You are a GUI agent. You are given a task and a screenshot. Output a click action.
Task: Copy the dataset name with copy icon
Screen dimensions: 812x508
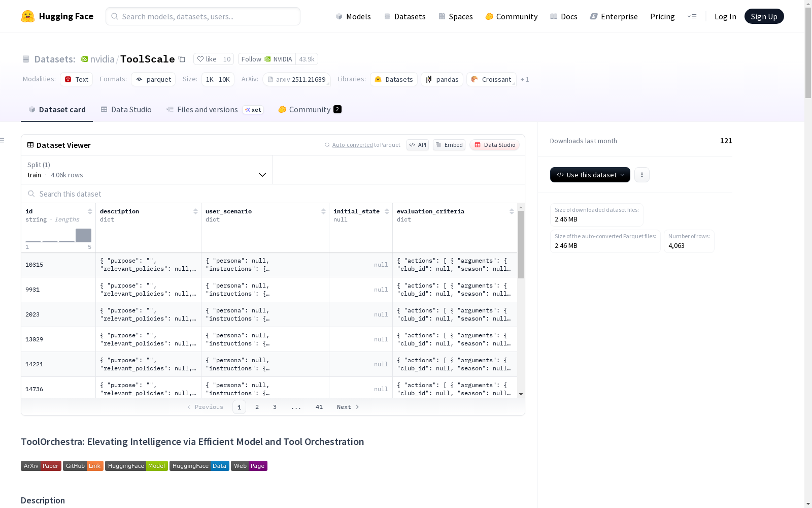(x=182, y=59)
